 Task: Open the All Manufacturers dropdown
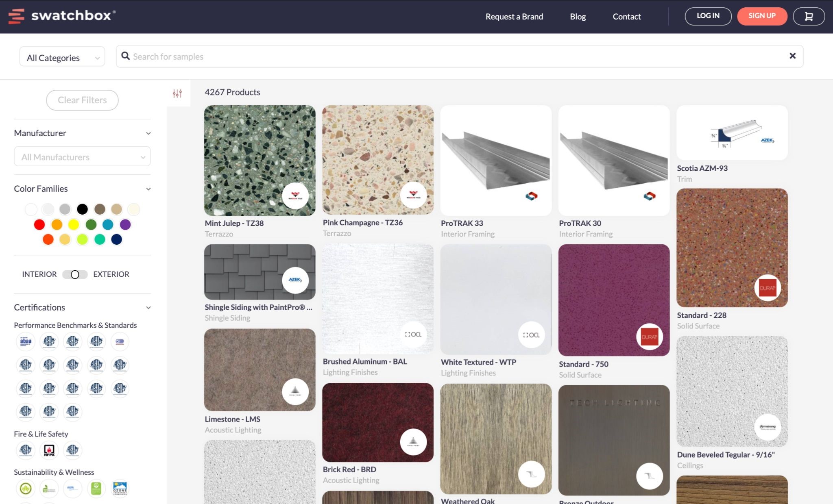tap(83, 157)
